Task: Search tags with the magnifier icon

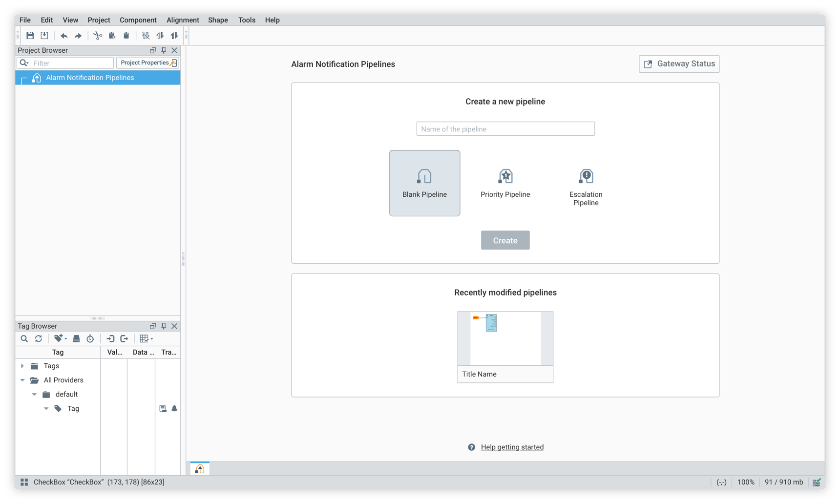Action: pyautogui.click(x=24, y=338)
